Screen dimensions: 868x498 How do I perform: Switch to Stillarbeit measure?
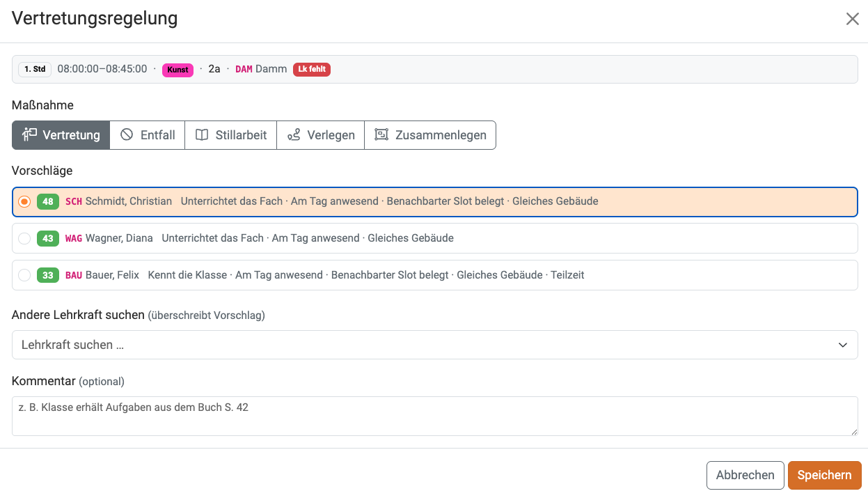pyautogui.click(x=231, y=135)
